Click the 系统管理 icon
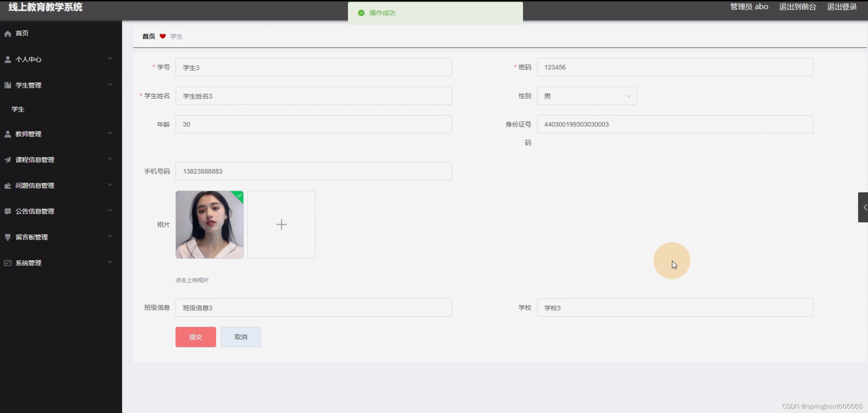This screenshot has width=868, height=413. pos(8,263)
